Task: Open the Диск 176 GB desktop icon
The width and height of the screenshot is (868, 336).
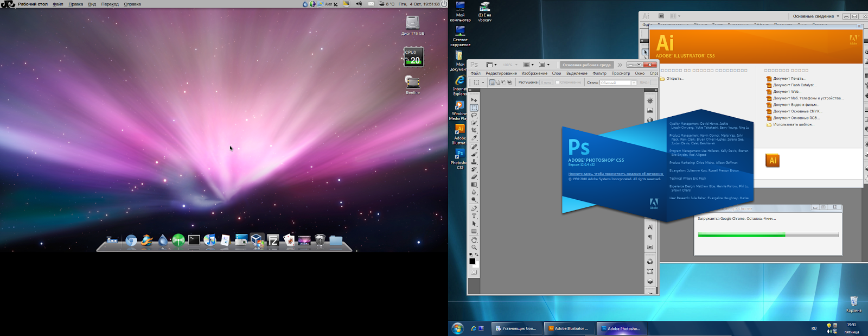Action: (x=413, y=25)
